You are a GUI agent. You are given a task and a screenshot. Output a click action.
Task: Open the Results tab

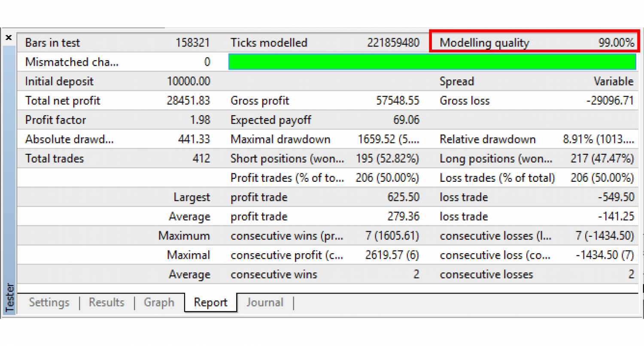click(x=106, y=303)
